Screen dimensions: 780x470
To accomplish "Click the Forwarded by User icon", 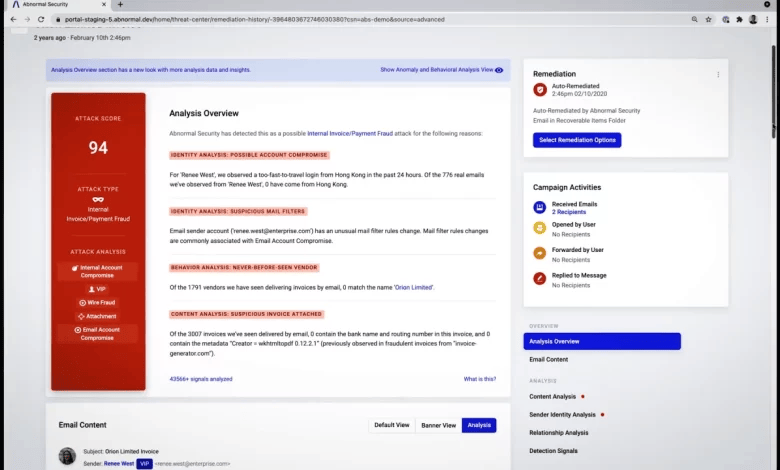I will (x=540, y=253).
